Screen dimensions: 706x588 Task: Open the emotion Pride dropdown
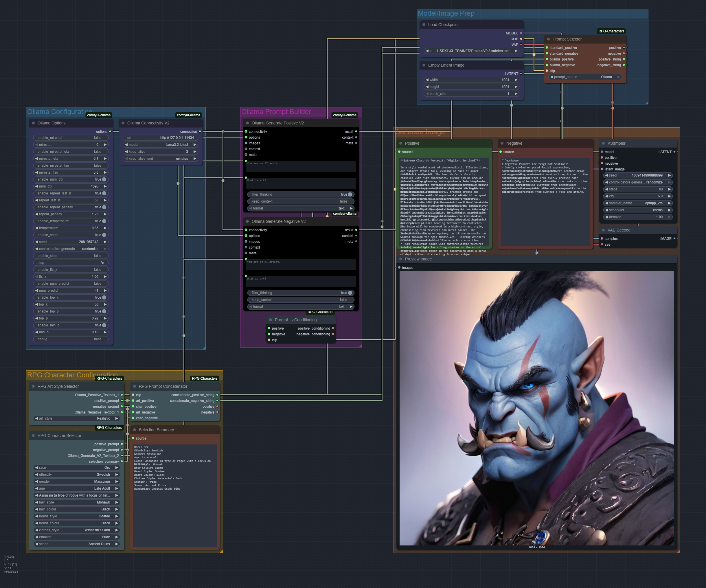click(x=77, y=537)
